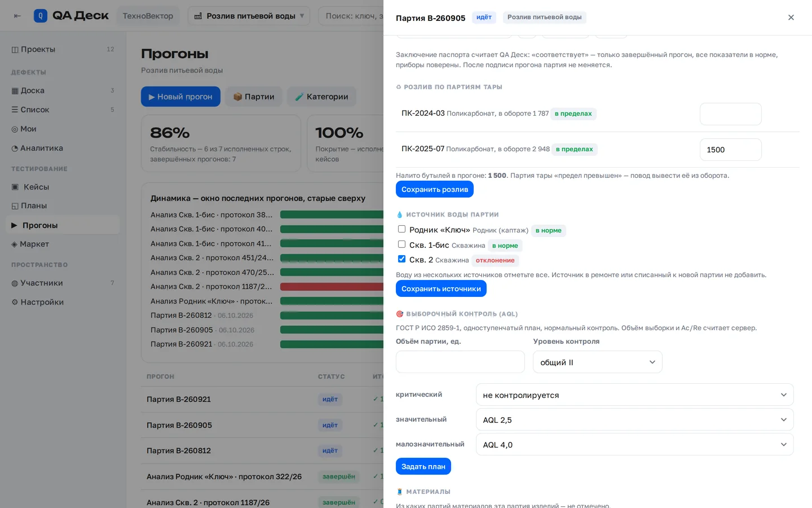Expand the критический AQL dropdown

pyautogui.click(x=635, y=395)
